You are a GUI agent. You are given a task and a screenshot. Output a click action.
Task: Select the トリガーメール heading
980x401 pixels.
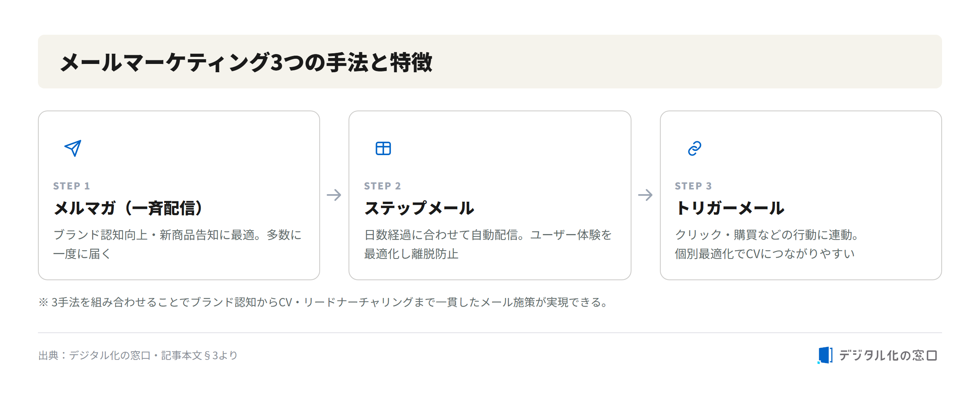click(x=730, y=208)
